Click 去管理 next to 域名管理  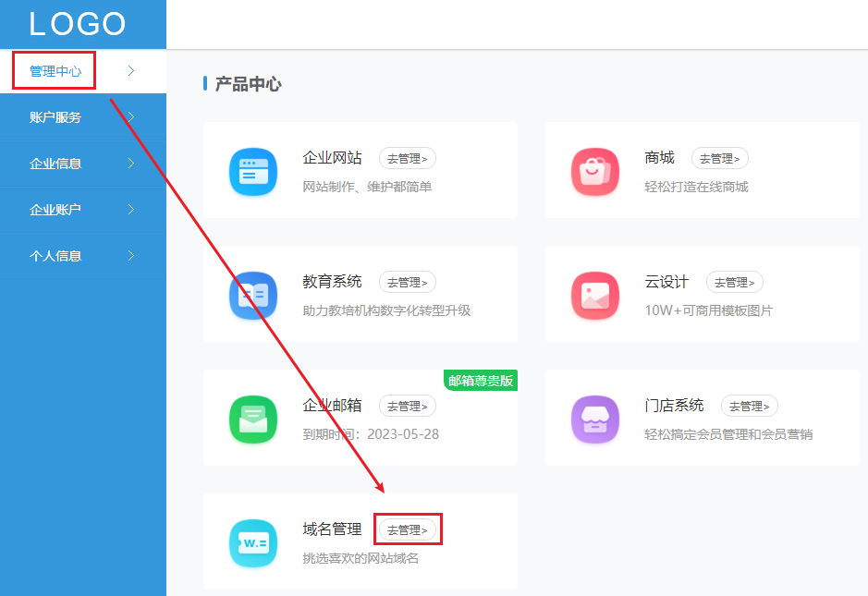[x=408, y=530]
